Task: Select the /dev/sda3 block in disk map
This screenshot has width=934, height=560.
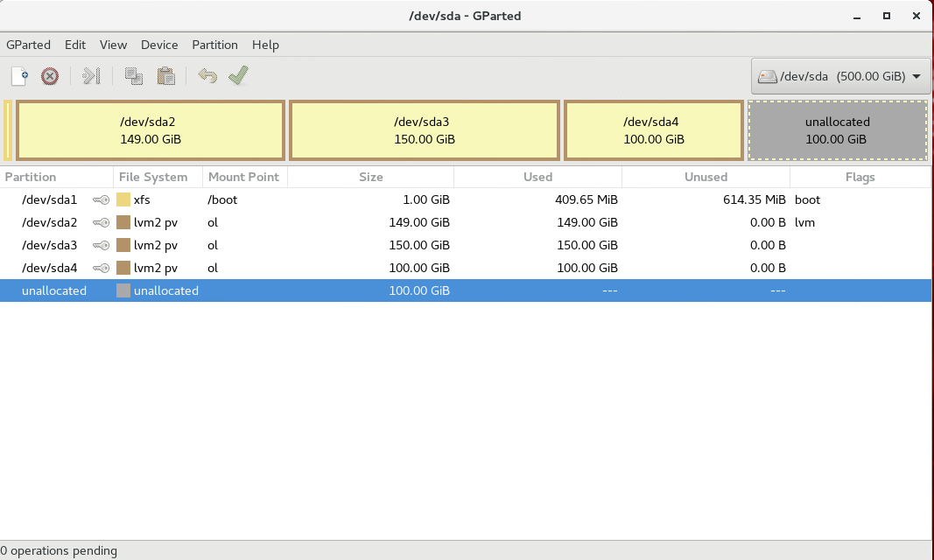Action: (425, 130)
